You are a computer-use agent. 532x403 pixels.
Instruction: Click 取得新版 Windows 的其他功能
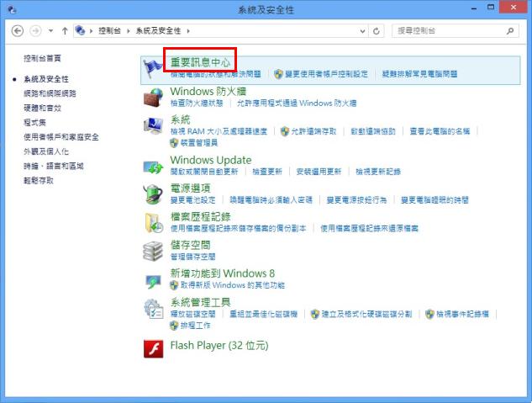point(233,285)
